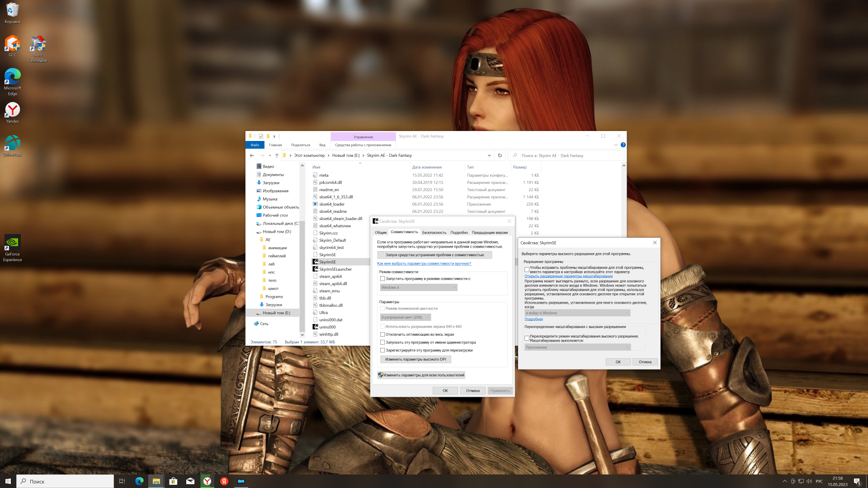Open the scaling performed by dropdown
Image resolution: width=868 pixels, height=488 pixels.
pyautogui.click(x=577, y=347)
